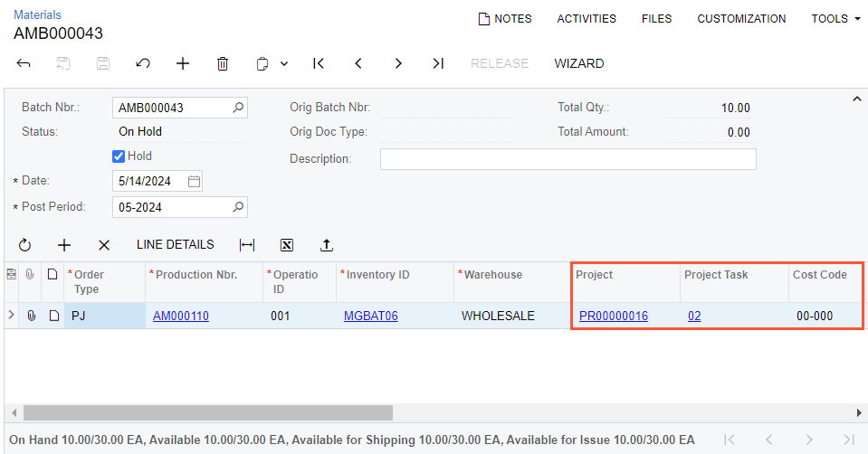868x454 pixels.
Task: Click the back arrow in the toolbar
Action: (24, 63)
